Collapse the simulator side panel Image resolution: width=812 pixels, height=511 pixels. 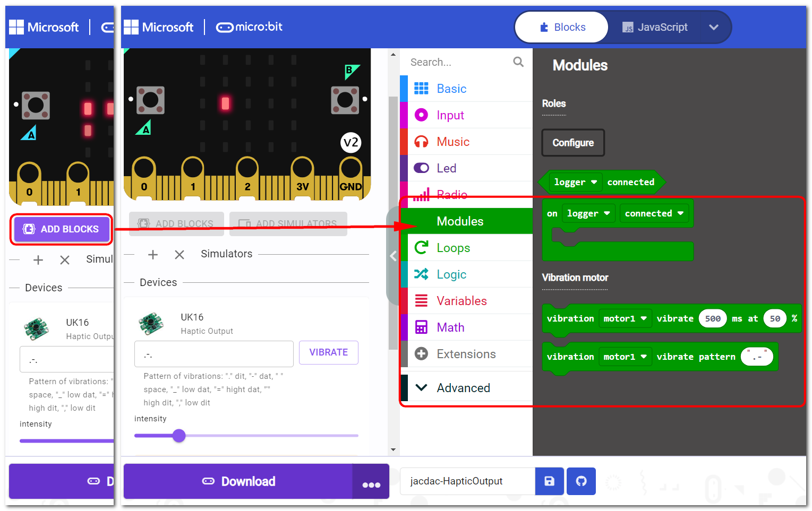click(x=393, y=256)
